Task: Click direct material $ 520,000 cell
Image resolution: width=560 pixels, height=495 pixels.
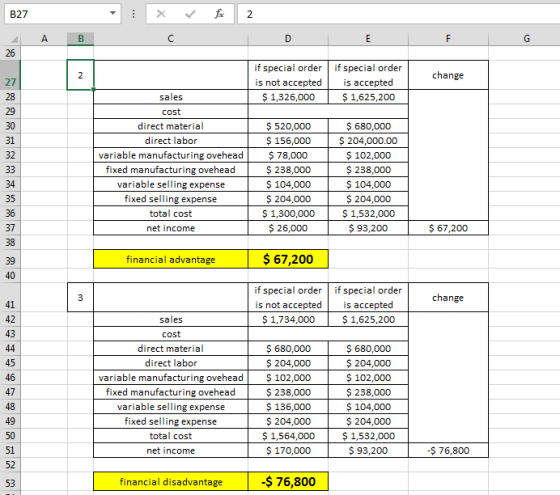Action: point(288,126)
